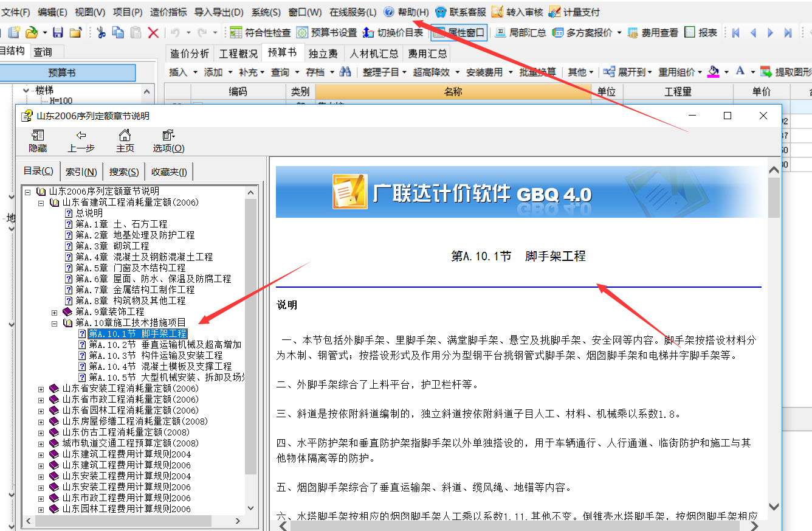Select 总说明 topic in tree
This screenshot has width=812, height=531.
(83, 213)
